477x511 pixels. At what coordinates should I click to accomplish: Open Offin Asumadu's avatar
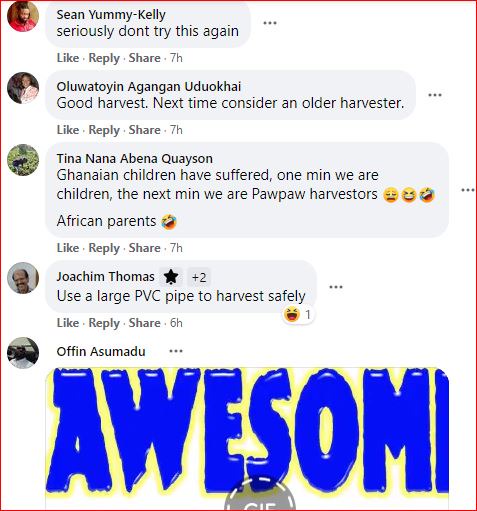point(23,353)
